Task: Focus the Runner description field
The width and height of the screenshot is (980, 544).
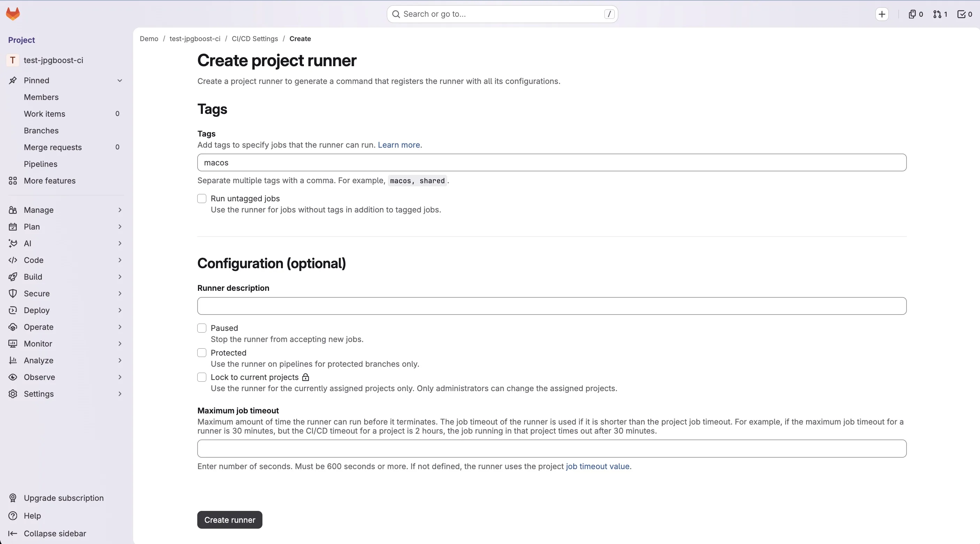Action: click(x=552, y=306)
